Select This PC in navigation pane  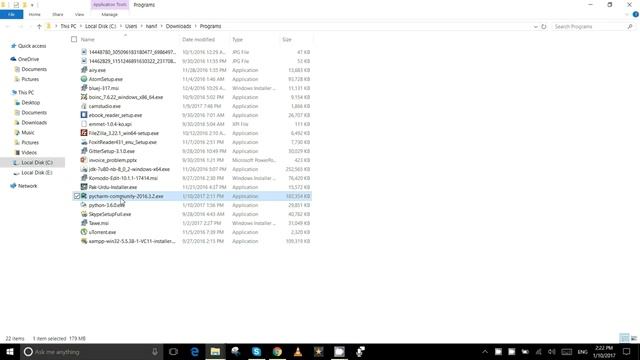click(x=26, y=93)
